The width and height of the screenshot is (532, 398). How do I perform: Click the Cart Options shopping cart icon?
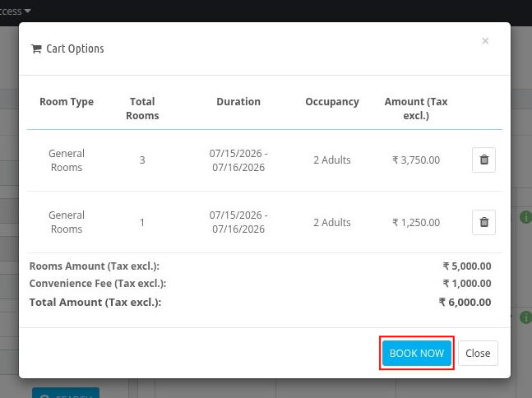point(36,49)
